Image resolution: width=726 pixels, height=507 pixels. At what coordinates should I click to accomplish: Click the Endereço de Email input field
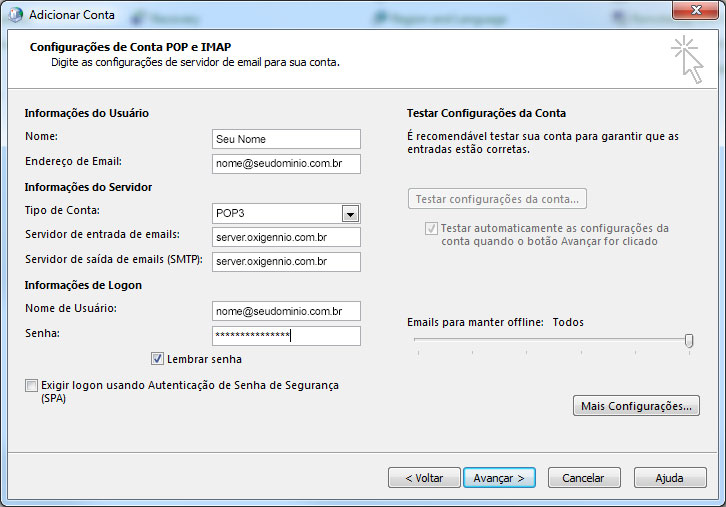click(x=286, y=163)
